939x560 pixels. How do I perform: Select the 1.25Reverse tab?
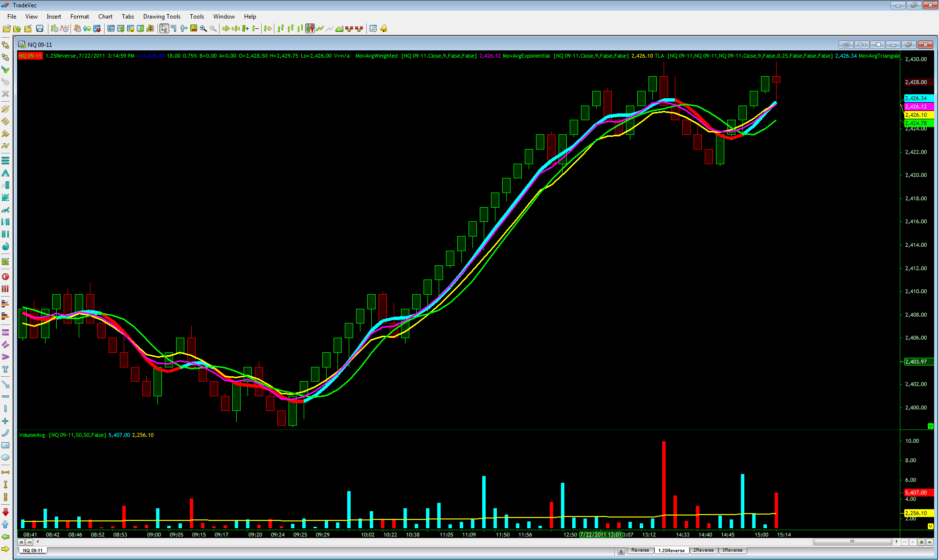point(671,551)
